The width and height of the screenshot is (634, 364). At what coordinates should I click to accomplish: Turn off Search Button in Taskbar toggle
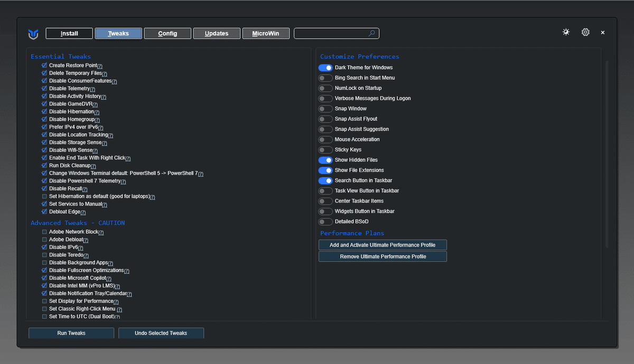[x=325, y=181]
